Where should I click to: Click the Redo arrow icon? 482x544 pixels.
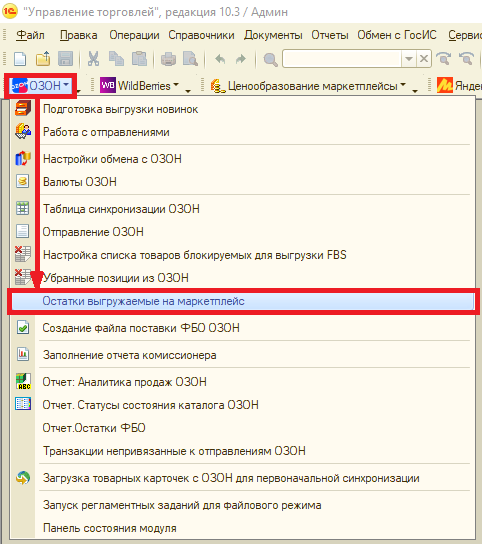240,59
